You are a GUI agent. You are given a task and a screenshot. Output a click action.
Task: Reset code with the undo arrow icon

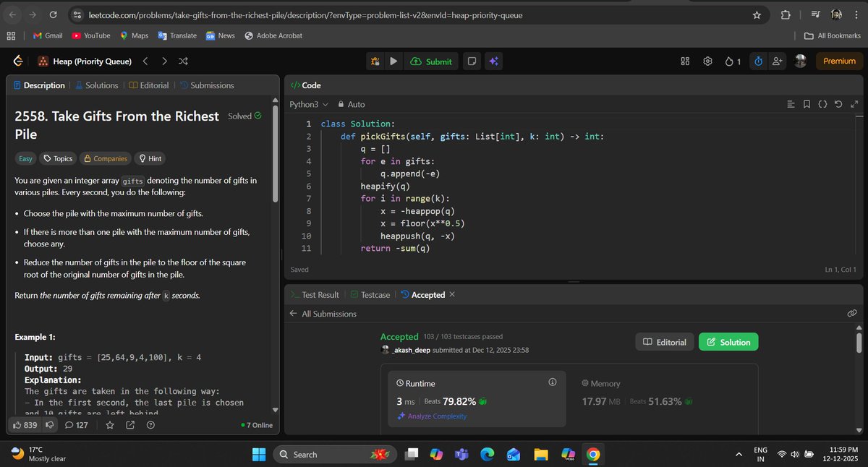tap(838, 104)
